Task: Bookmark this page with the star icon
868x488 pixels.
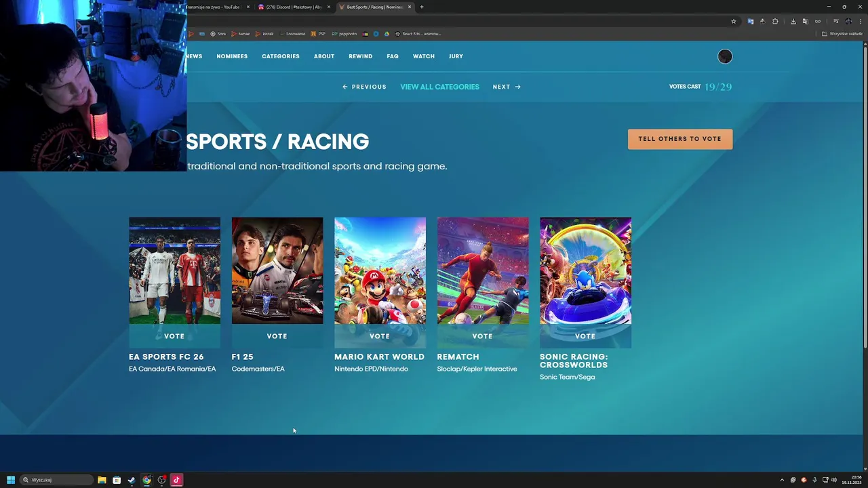Action: pyautogui.click(x=733, y=21)
